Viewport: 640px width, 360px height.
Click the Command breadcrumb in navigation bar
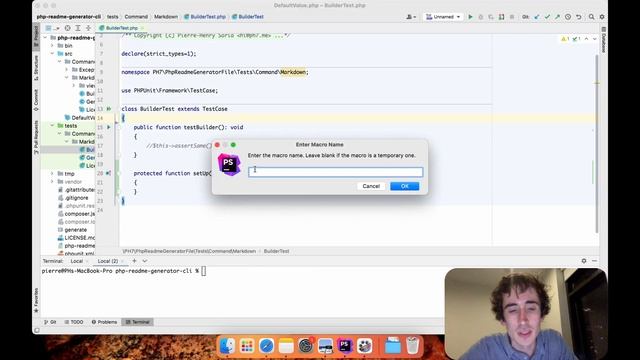point(136,17)
